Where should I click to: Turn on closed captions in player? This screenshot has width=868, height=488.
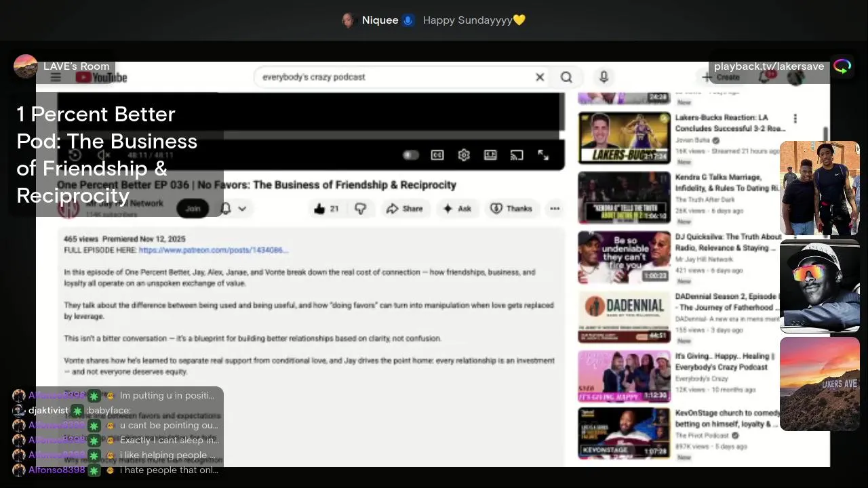click(x=437, y=155)
